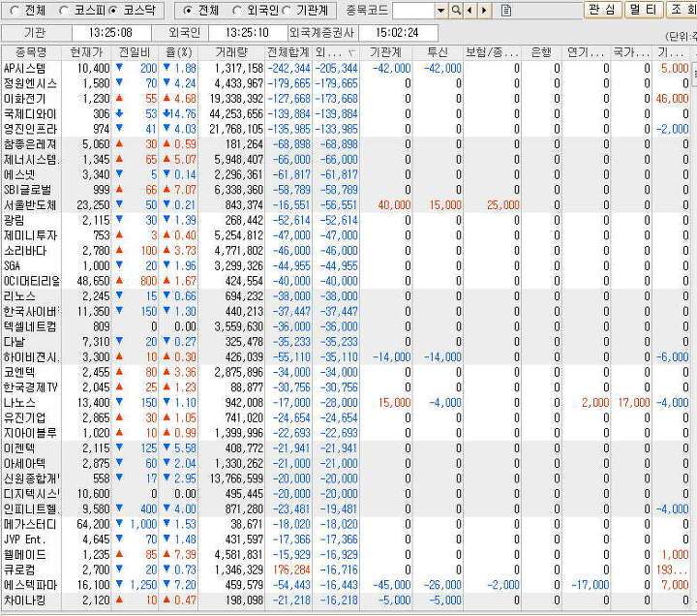
Task: Click the 멀티 button
Action: pos(643,10)
